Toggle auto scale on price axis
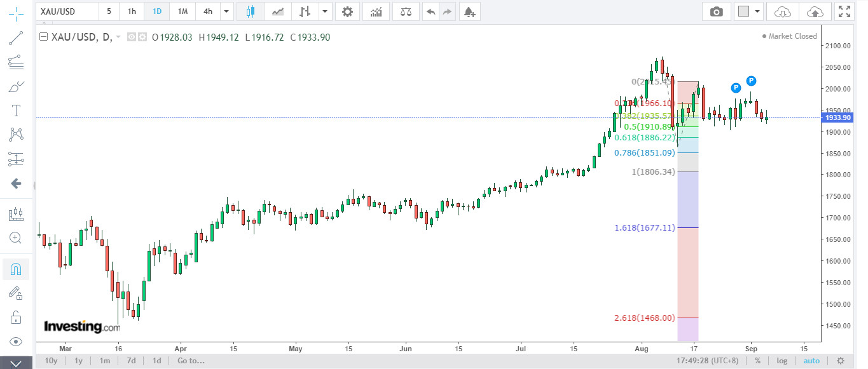 coord(811,361)
